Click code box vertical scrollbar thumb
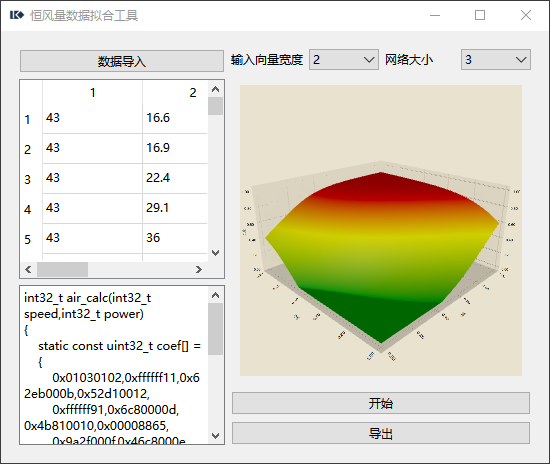 [x=215, y=329]
